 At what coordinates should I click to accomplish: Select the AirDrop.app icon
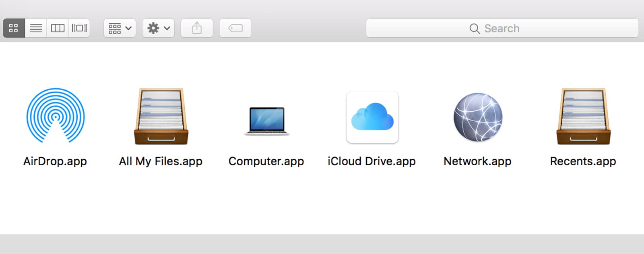[56, 116]
